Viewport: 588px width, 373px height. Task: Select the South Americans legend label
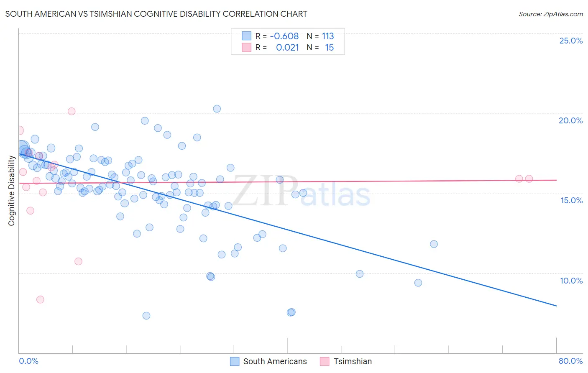(x=275, y=361)
